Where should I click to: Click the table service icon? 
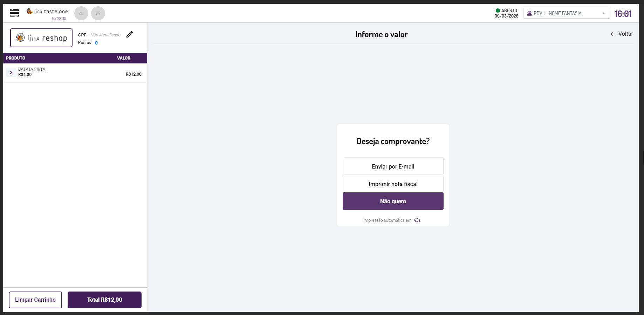[x=98, y=14]
